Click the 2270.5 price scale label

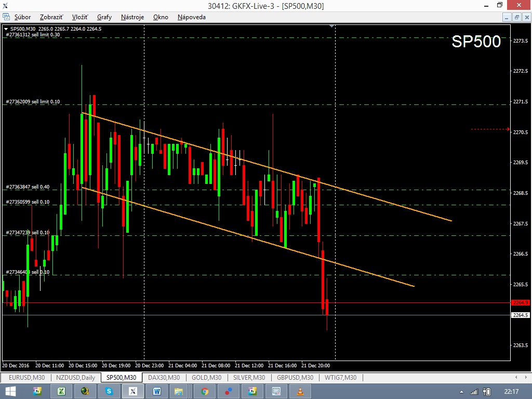[521, 132]
